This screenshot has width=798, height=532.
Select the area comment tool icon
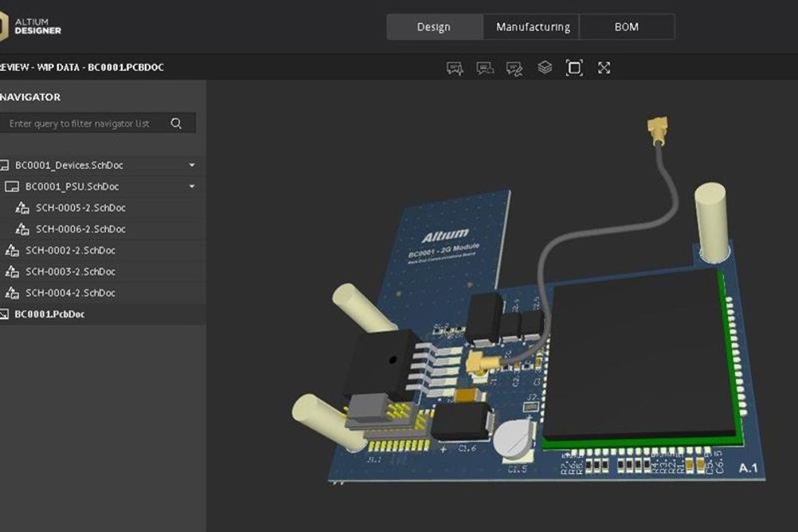(x=484, y=68)
